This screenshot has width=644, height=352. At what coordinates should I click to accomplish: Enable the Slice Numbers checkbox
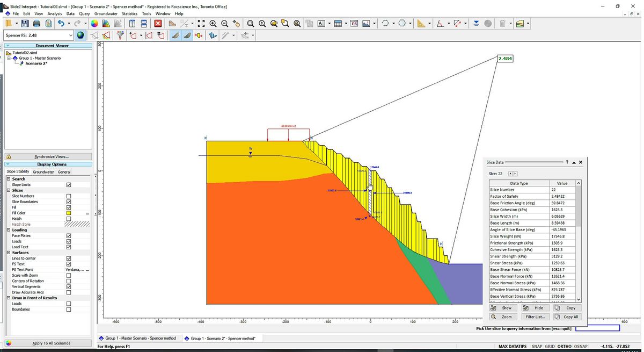[68, 196]
